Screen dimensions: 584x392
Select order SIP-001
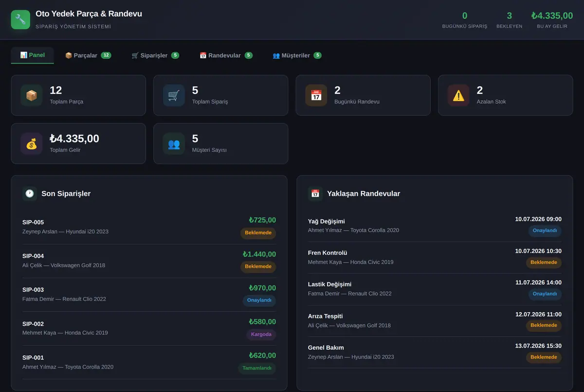pos(149,362)
